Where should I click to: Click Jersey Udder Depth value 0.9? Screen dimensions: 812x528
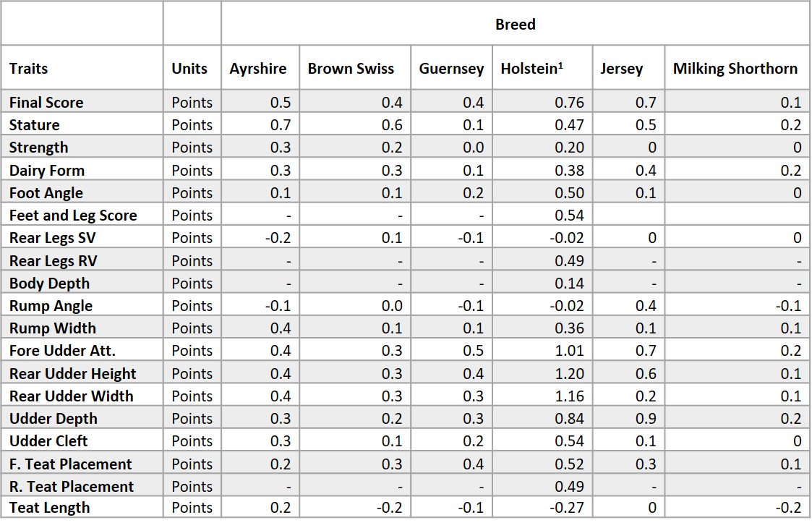[646, 419]
